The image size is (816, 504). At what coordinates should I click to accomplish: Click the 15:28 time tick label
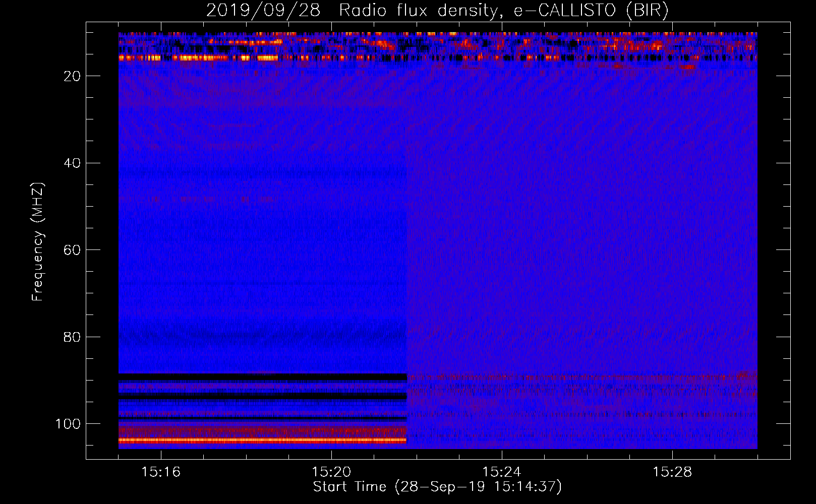(672, 472)
